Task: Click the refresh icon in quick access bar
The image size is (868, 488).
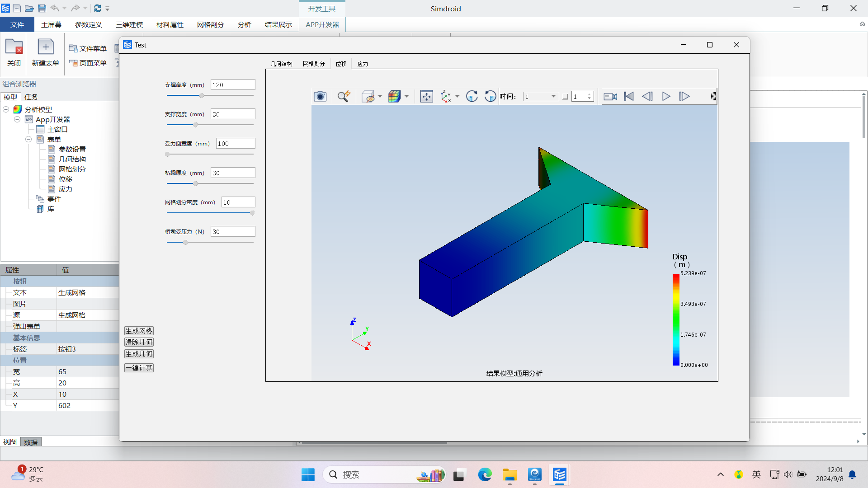Action: click(98, 8)
